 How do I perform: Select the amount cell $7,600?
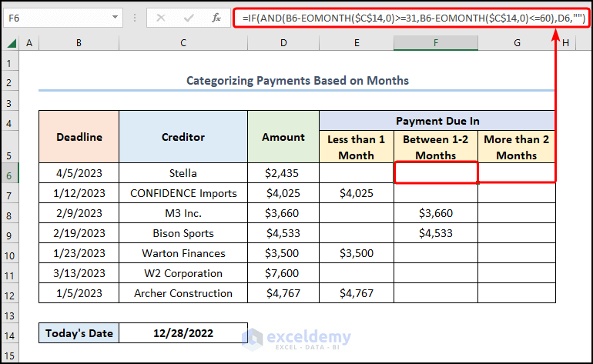point(283,273)
